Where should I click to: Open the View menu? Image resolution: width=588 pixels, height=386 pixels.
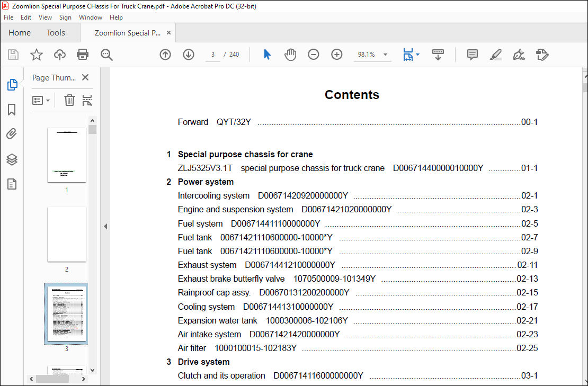45,17
